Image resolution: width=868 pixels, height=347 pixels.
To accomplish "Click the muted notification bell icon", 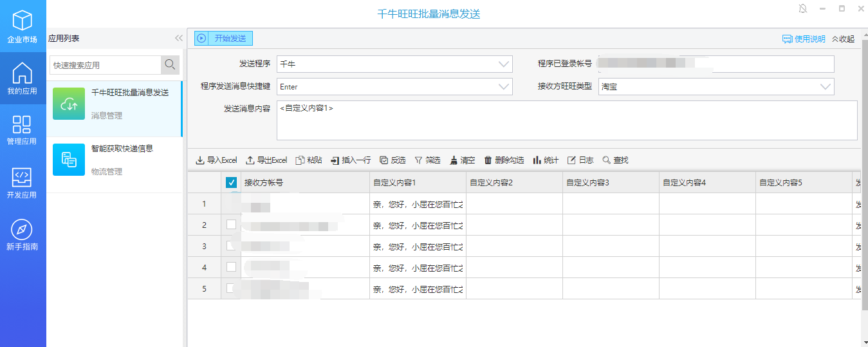I will click(x=803, y=8).
